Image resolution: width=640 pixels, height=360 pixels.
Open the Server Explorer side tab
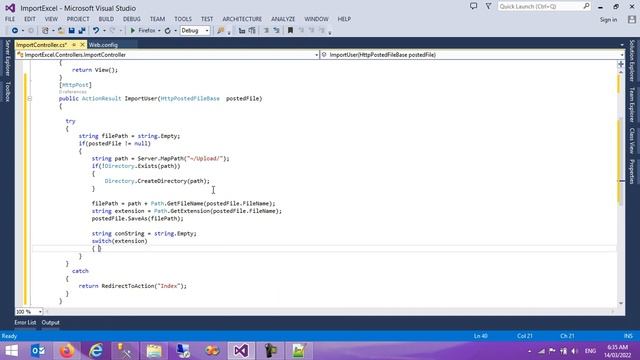pos(7,58)
